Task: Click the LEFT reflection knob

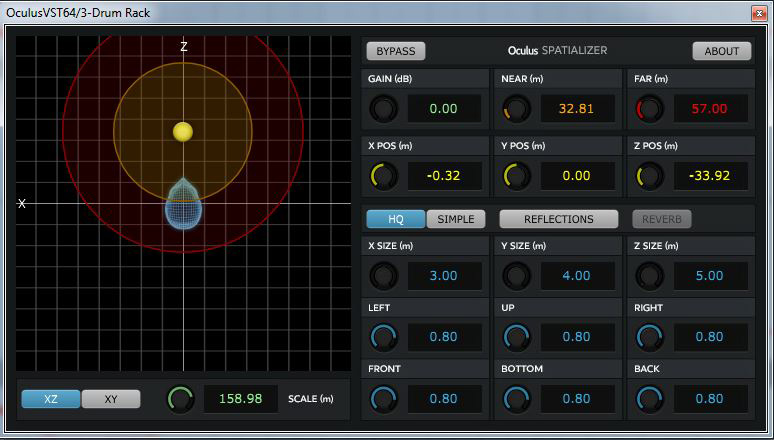Action: 384,337
